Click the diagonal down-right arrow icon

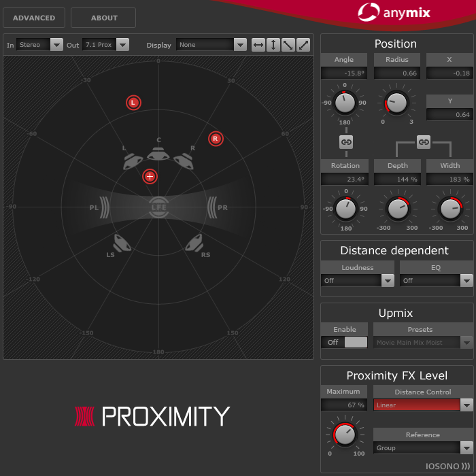coord(288,45)
